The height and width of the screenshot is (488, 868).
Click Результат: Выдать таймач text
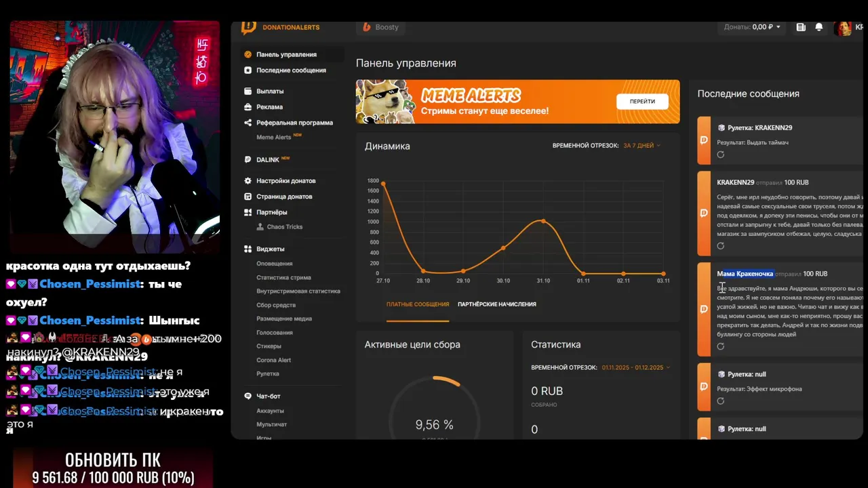[x=753, y=142]
